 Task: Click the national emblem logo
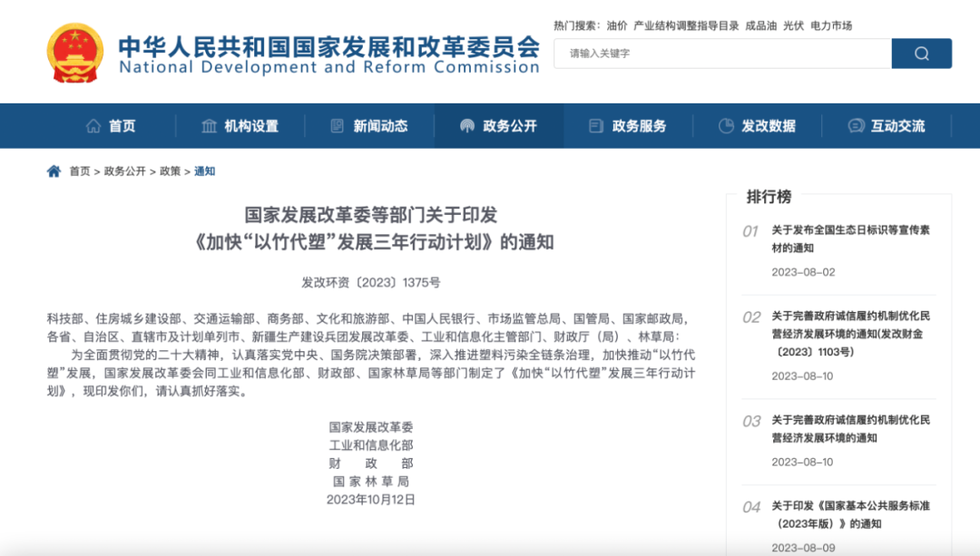point(75,54)
